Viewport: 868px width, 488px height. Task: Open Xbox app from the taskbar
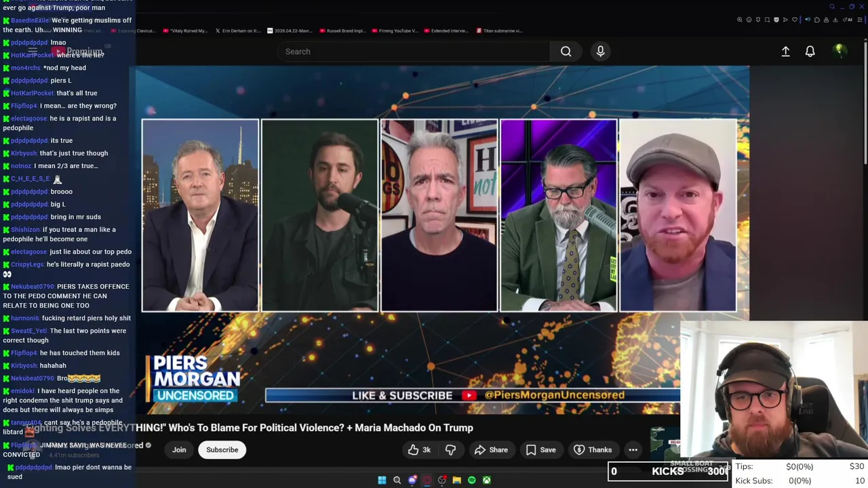(x=487, y=480)
